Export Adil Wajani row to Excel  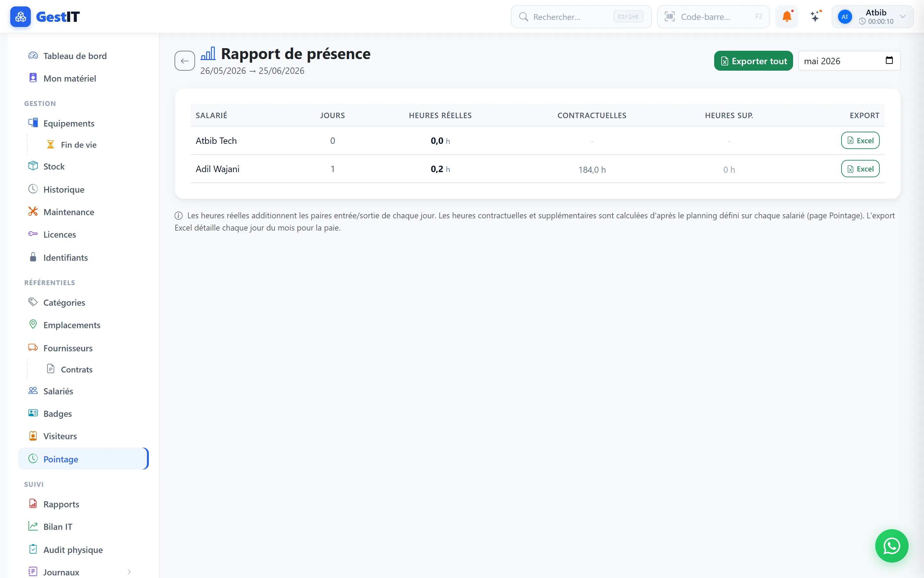[860, 169]
